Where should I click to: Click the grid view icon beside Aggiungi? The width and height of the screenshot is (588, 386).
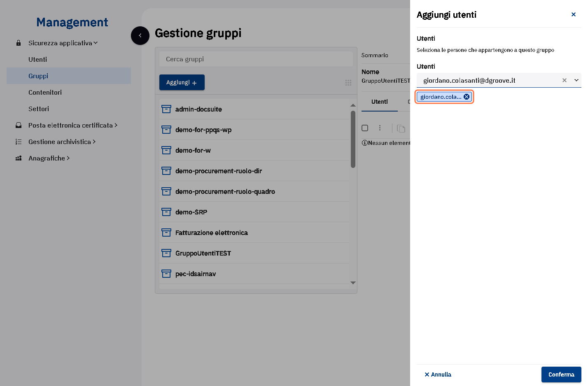pyautogui.click(x=348, y=83)
